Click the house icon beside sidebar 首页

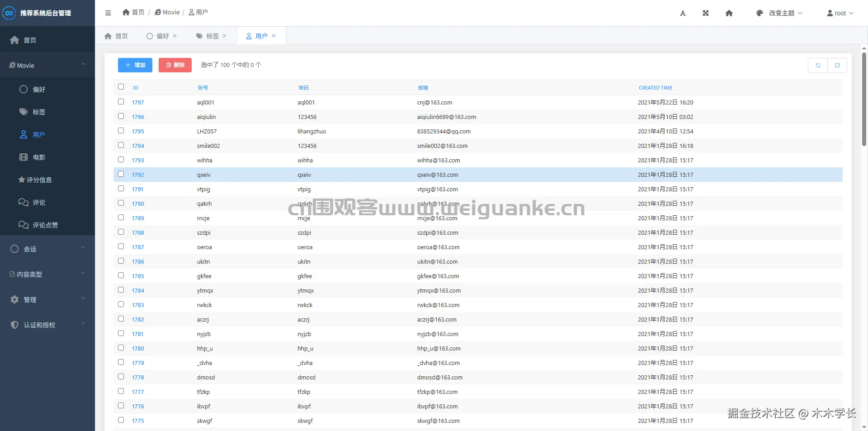click(14, 40)
